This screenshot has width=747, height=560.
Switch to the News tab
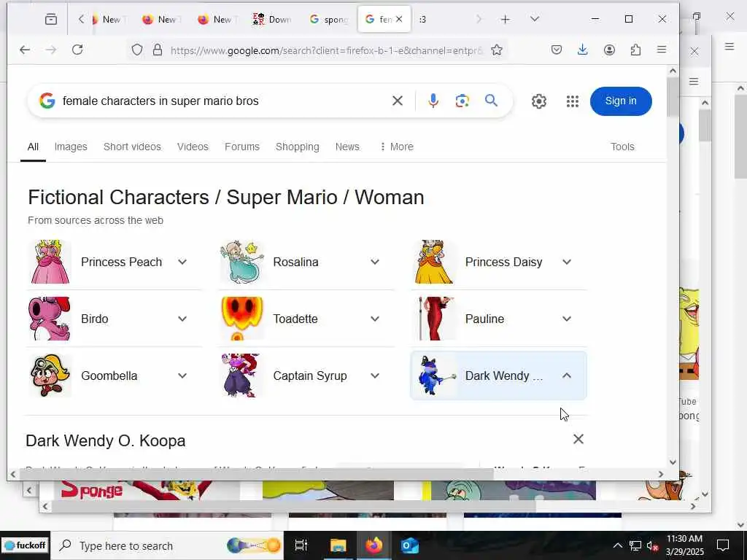347,147
